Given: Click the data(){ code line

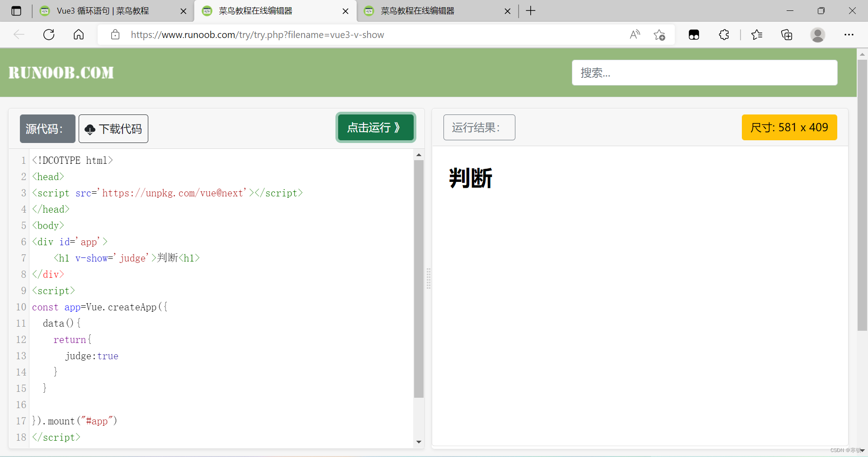Looking at the screenshot, I should click(62, 324).
